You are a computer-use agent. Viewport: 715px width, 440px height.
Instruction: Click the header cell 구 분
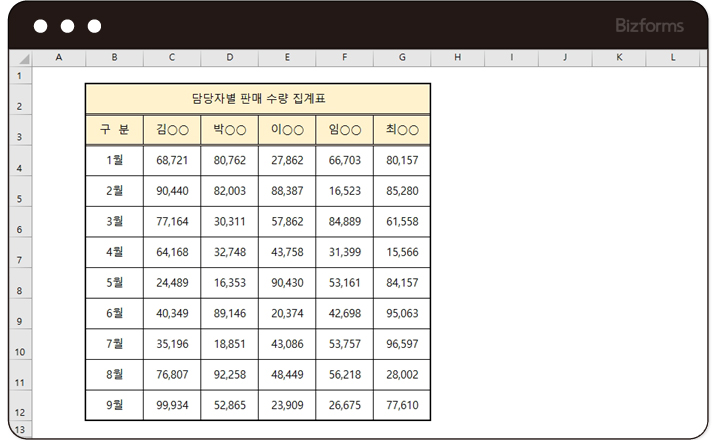pyautogui.click(x=114, y=130)
